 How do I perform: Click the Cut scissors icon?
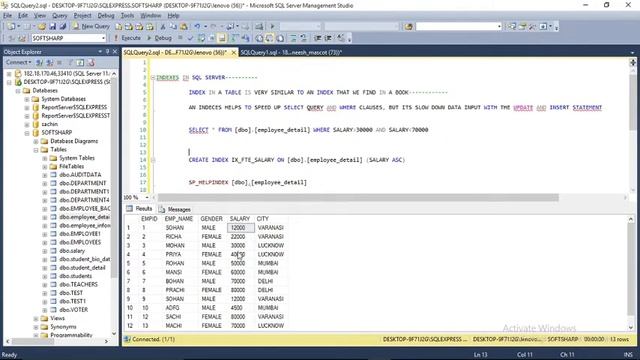(163, 27)
